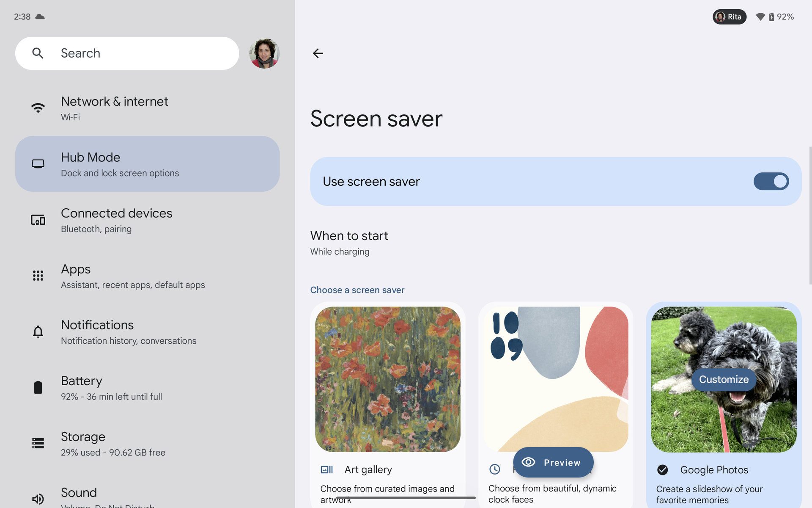
Task: Open the profile avatar picture
Action: click(x=264, y=53)
